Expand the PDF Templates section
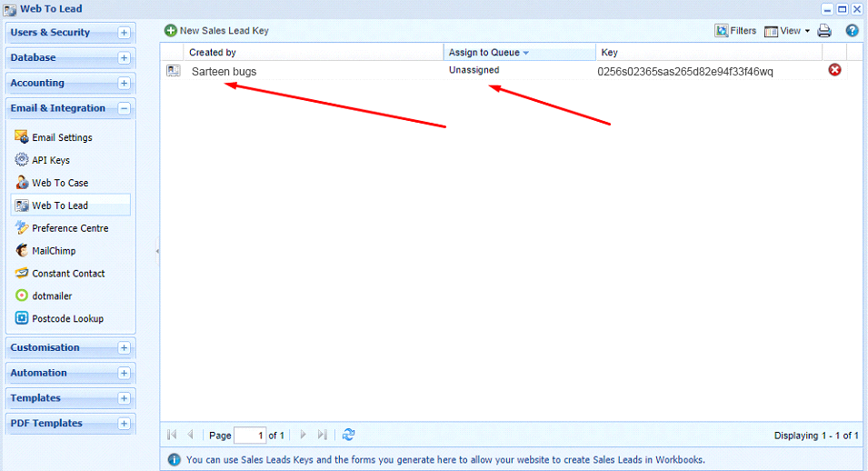The width and height of the screenshot is (868, 471). (x=124, y=424)
